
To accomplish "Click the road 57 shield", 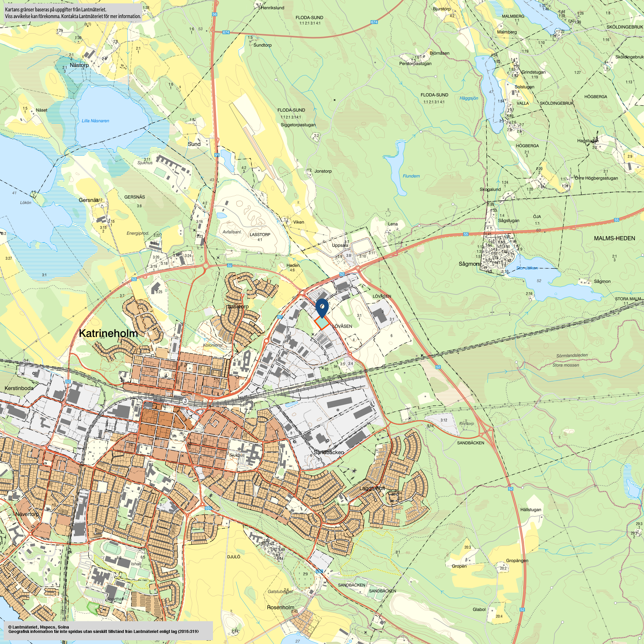I will [280, 317].
